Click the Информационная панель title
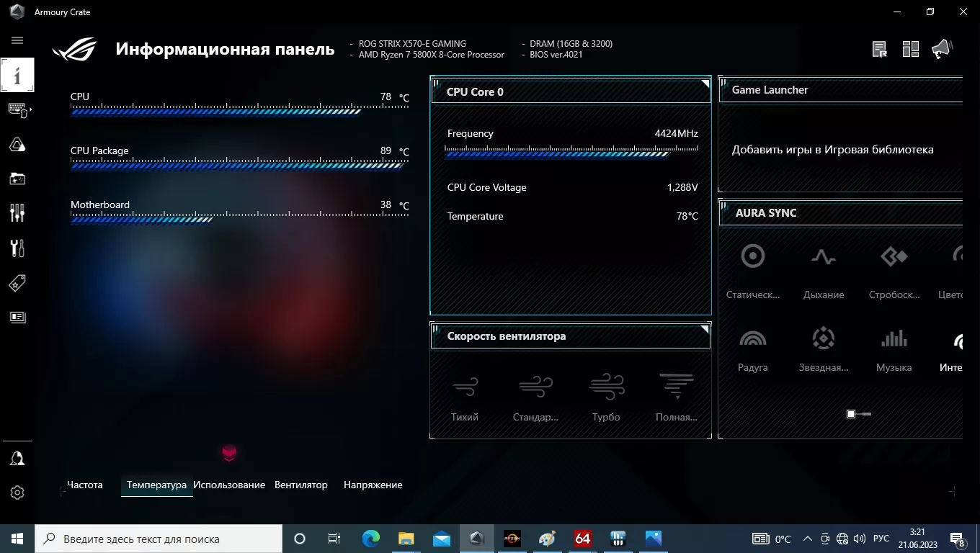Screen dimensions: 980x553 point(225,49)
